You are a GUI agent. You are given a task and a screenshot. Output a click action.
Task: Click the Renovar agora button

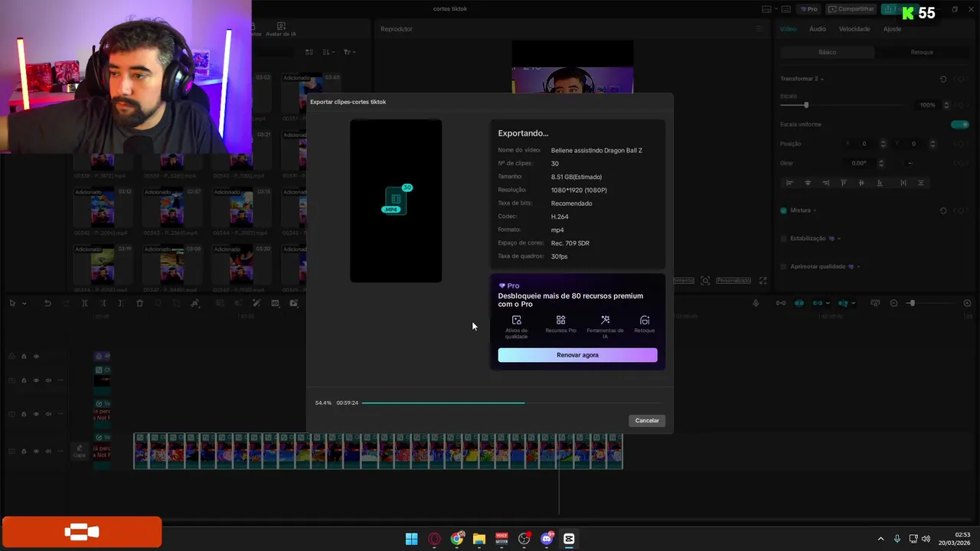(x=577, y=355)
